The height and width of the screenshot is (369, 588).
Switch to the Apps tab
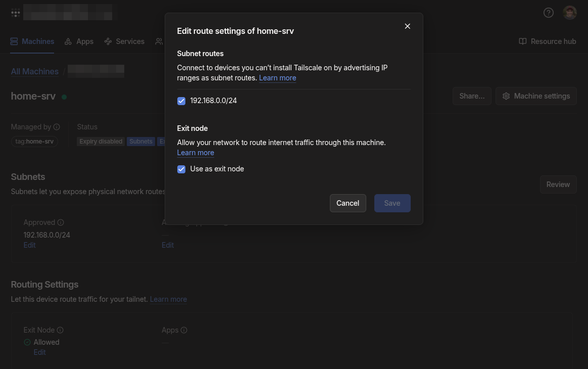point(79,41)
